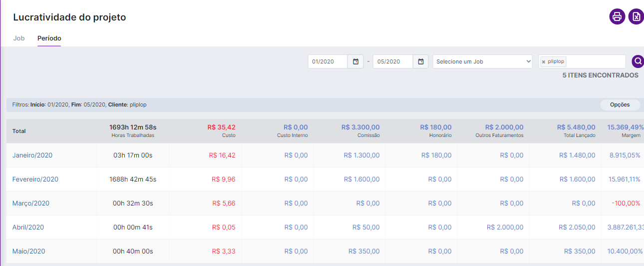Screen dimensions: 644x266
Task: Click the purple search button
Action: [x=638, y=61]
